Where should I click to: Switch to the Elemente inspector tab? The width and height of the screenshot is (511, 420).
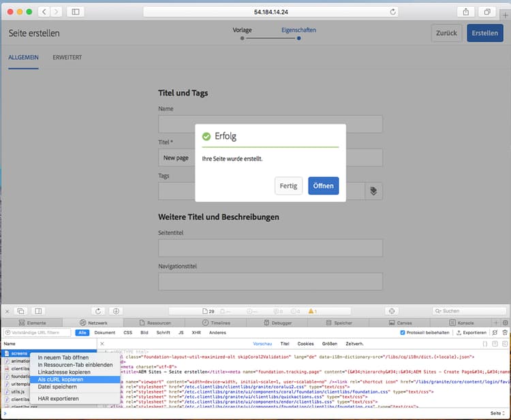32,323
